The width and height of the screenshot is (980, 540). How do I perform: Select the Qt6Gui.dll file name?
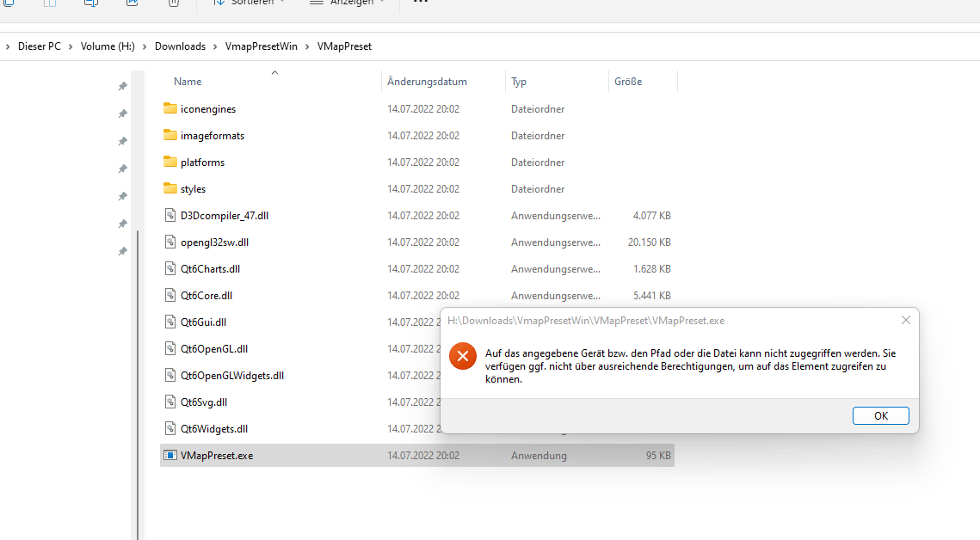click(203, 322)
